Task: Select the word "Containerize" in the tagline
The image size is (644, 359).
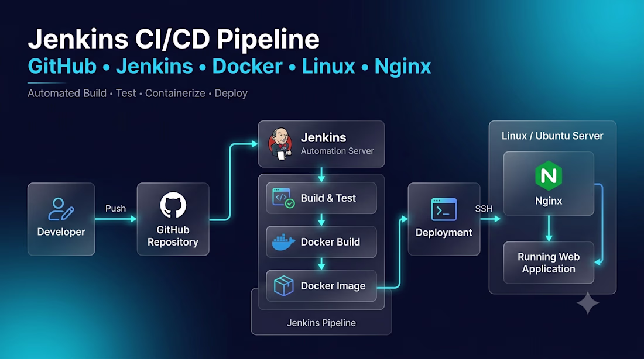Action: (175, 94)
